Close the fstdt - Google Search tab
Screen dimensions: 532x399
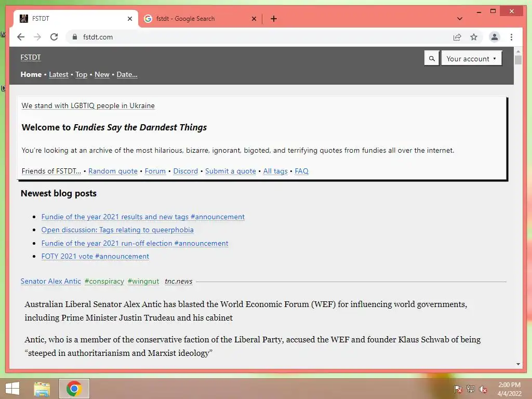tap(254, 19)
